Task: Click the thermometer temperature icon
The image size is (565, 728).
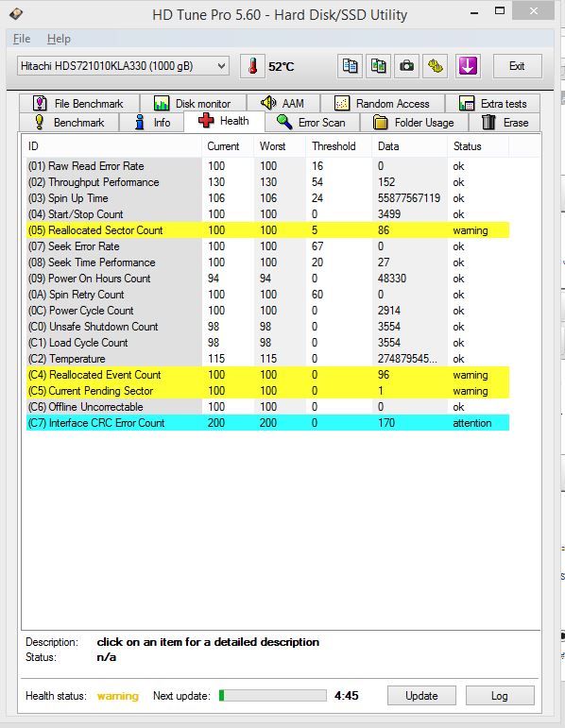Action: point(252,66)
